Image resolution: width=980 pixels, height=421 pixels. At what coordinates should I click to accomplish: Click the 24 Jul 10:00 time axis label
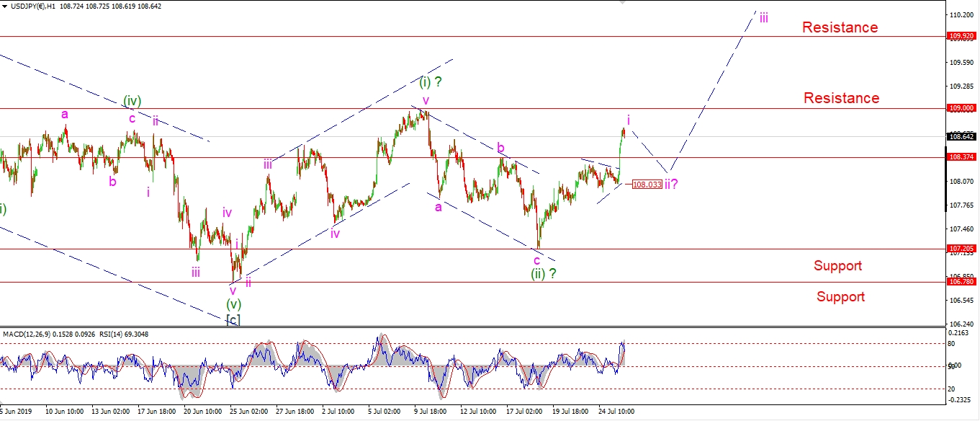pyautogui.click(x=616, y=411)
